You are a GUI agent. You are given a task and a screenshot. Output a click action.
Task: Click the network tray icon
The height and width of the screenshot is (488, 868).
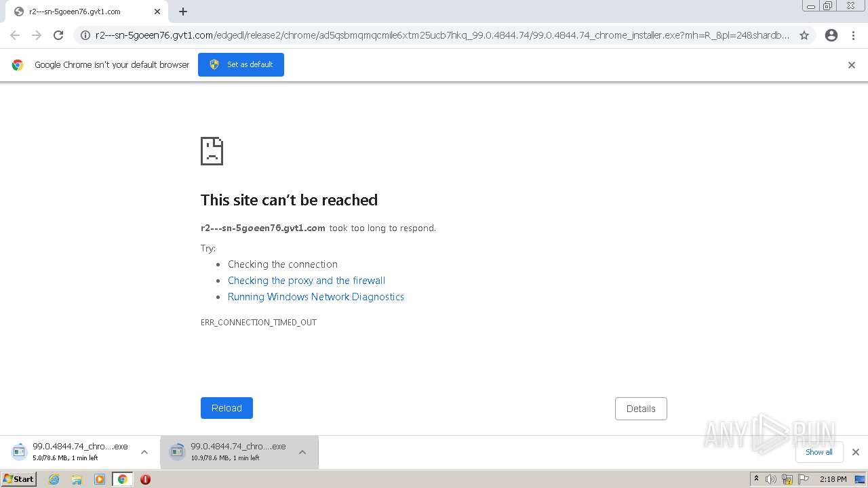pyautogui.click(x=787, y=479)
